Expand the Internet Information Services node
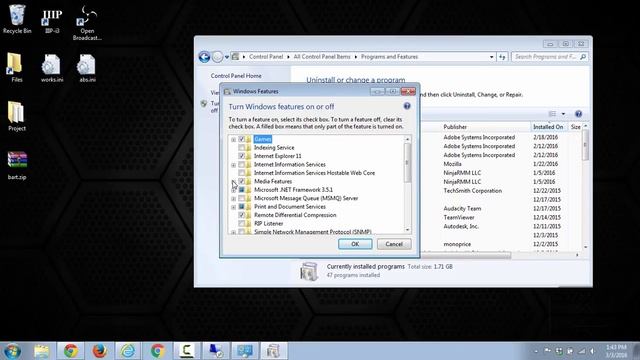 click(x=233, y=165)
